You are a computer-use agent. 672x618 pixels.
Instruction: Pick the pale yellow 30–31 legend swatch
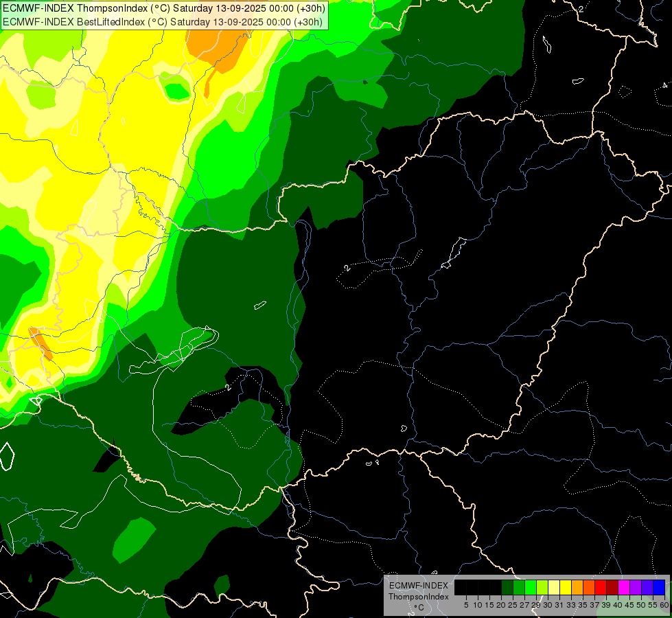coord(554,588)
